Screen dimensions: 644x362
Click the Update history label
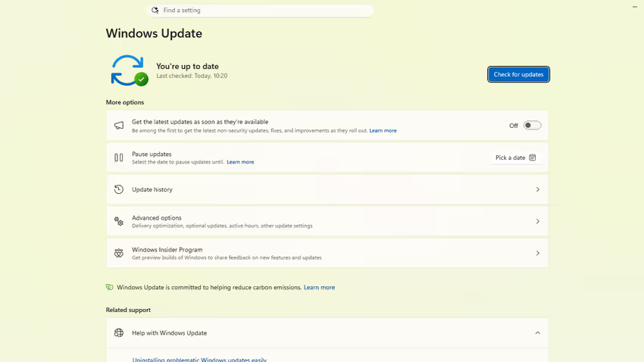152,189
